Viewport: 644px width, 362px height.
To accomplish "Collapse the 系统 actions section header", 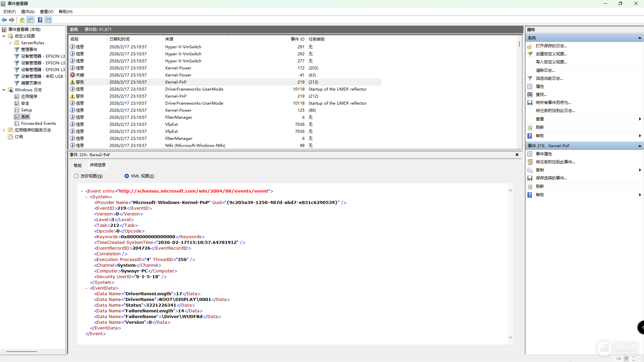I will (x=640, y=38).
